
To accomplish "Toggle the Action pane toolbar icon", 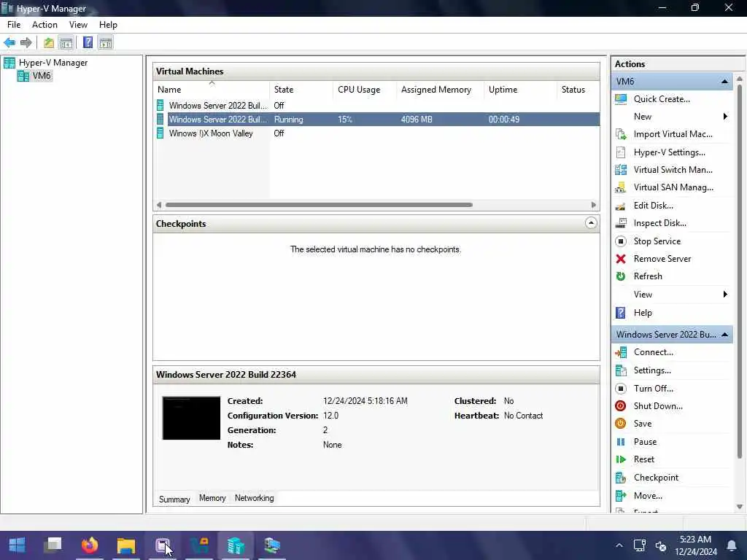I will (105, 43).
